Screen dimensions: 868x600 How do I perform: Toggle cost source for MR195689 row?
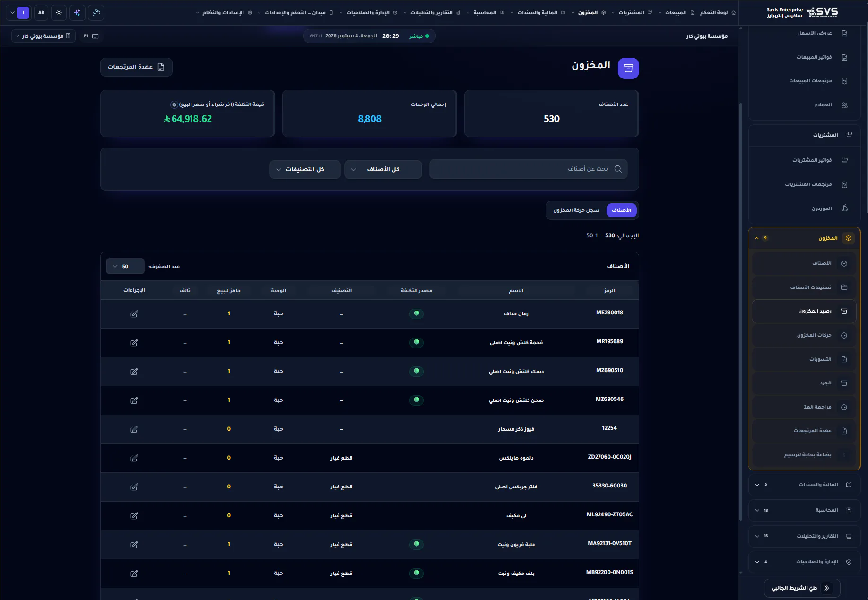pyautogui.click(x=417, y=342)
